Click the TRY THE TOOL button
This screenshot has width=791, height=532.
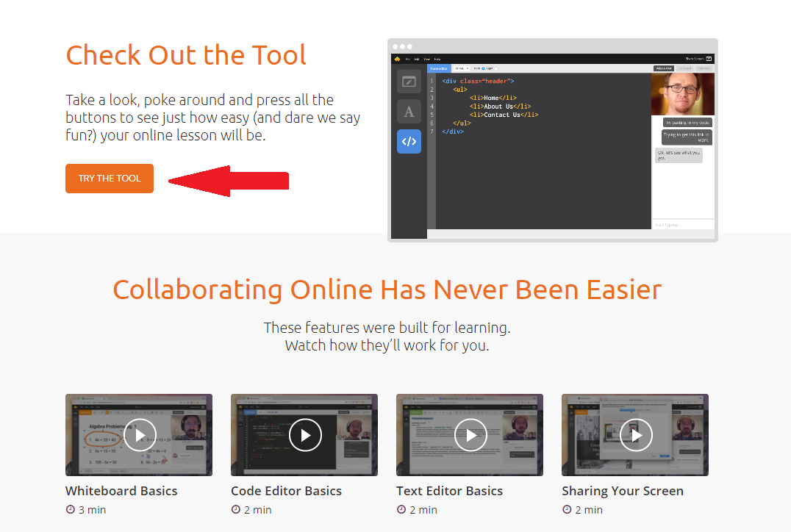[110, 179]
